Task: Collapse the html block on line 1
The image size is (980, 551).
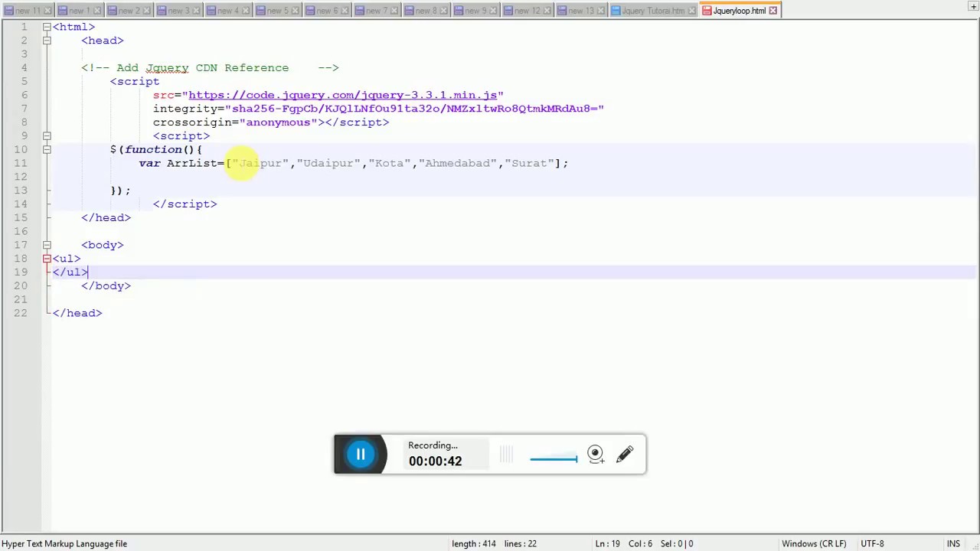Action: click(x=47, y=27)
